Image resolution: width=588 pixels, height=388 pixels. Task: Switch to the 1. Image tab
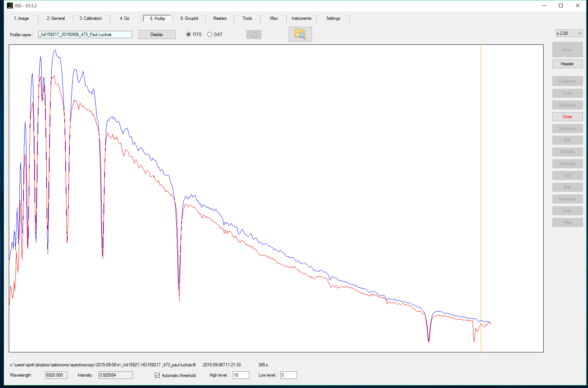tap(21, 18)
